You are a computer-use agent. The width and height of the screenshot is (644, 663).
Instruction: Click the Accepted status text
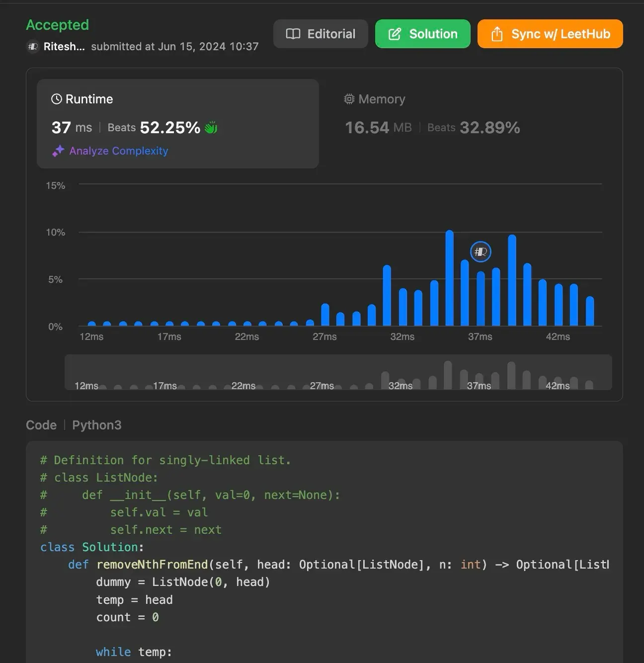(x=58, y=25)
